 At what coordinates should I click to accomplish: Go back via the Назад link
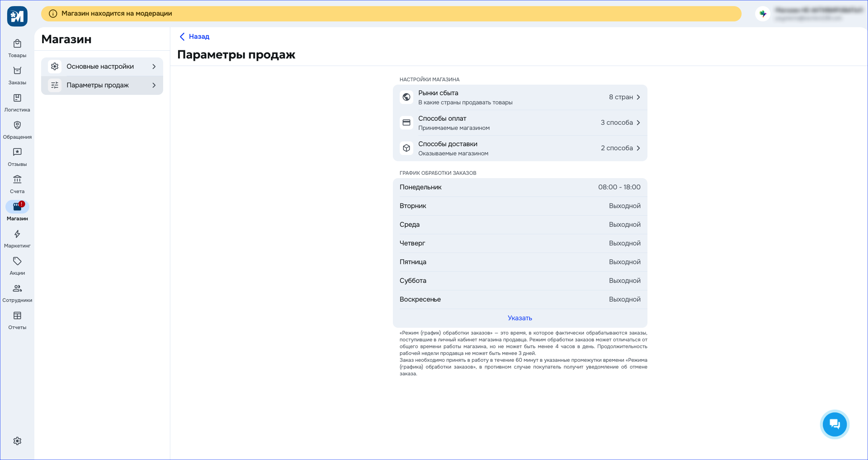pos(194,37)
